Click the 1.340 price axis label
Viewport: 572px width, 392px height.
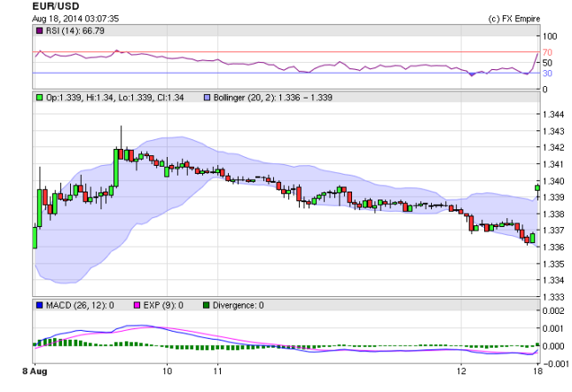(x=553, y=181)
